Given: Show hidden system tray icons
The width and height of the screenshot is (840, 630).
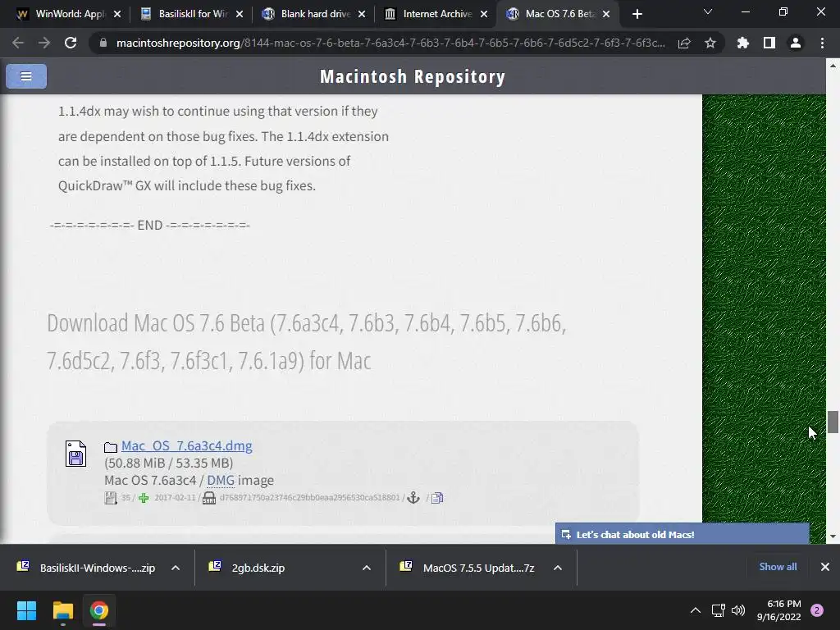Looking at the screenshot, I should (x=696, y=610).
